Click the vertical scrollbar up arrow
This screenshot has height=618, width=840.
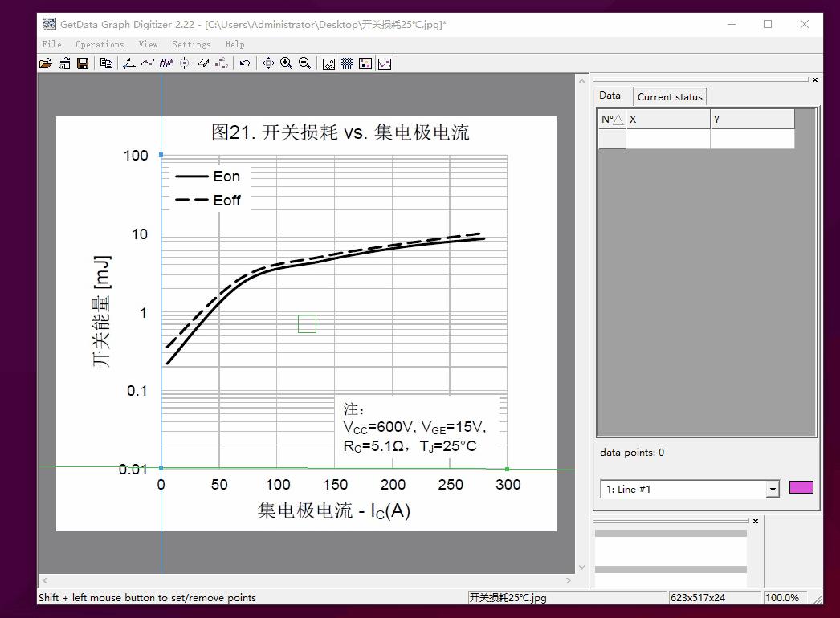pos(581,81)
